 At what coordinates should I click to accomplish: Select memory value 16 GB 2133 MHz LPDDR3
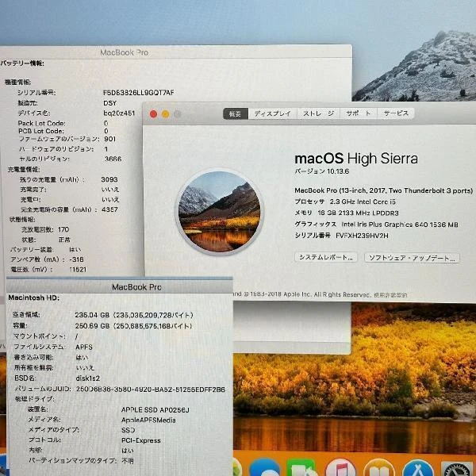point(359,213)
